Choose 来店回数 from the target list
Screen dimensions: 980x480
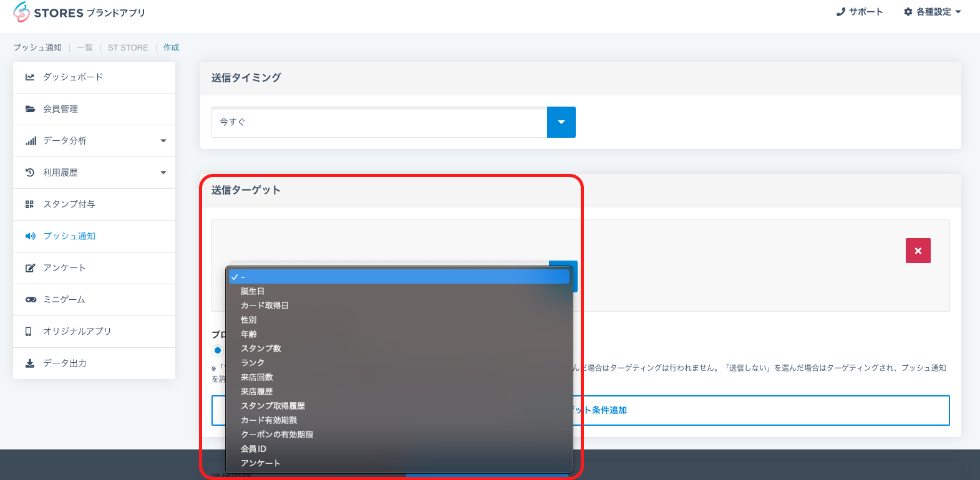click(x=399, y=377)
